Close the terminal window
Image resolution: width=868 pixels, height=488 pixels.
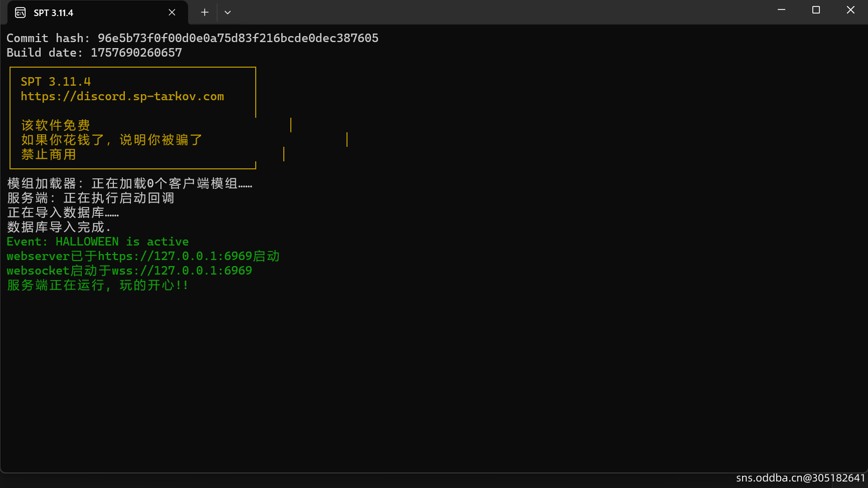click(x=850, y=10)
